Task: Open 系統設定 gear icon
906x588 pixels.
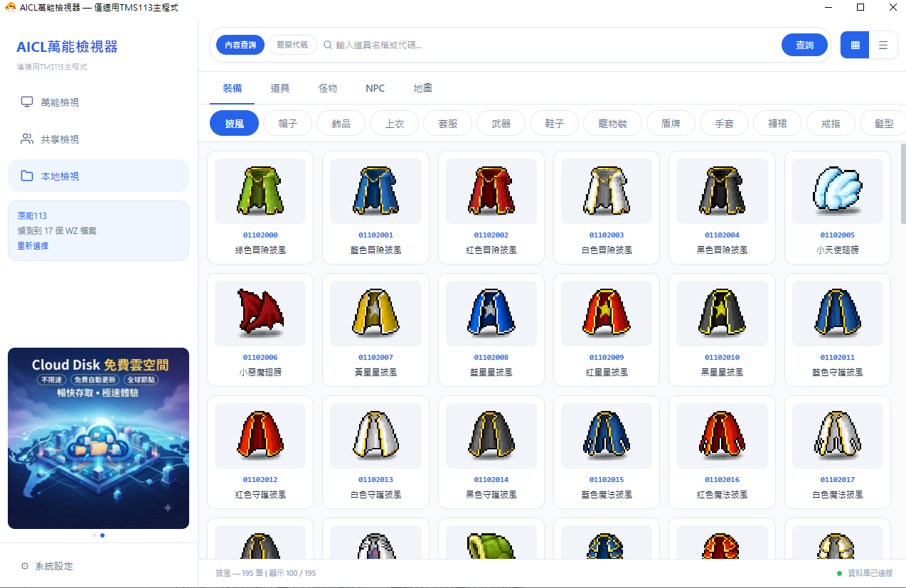Action: point(25,566)
